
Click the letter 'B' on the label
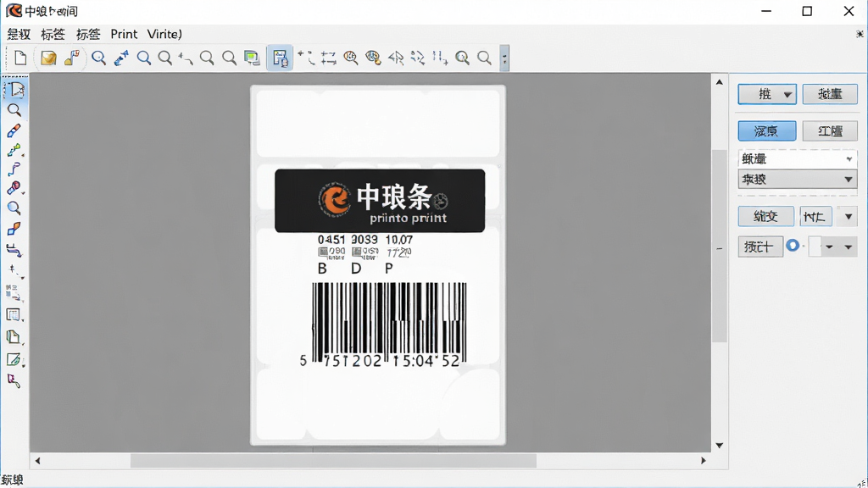pyautogui.click(x=322, y=269)
